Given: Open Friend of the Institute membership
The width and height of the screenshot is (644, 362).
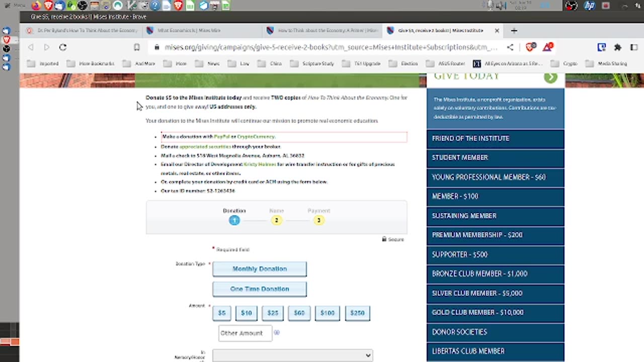Looking at the screenshot, I should click(495, 138).
